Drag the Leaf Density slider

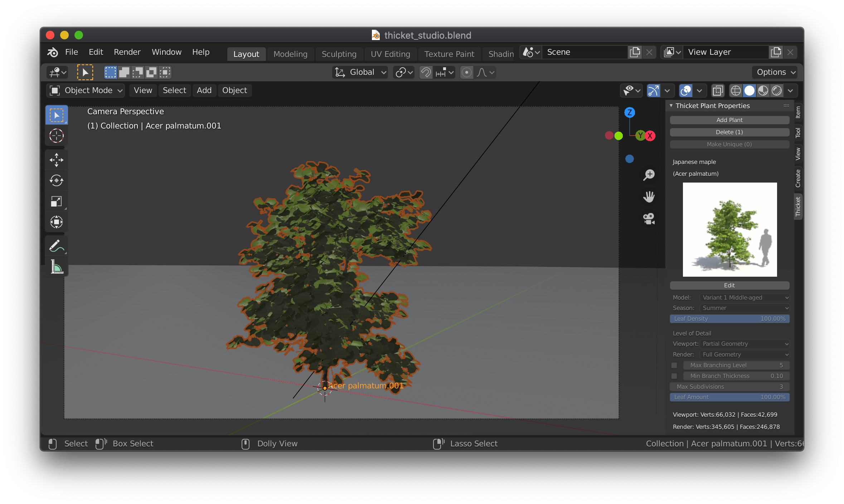coord(729,319)
